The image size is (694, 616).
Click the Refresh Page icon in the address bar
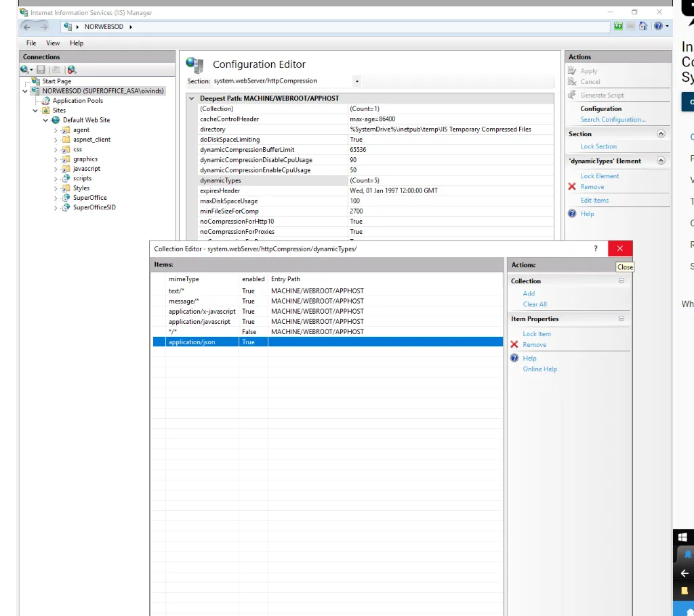618,26
